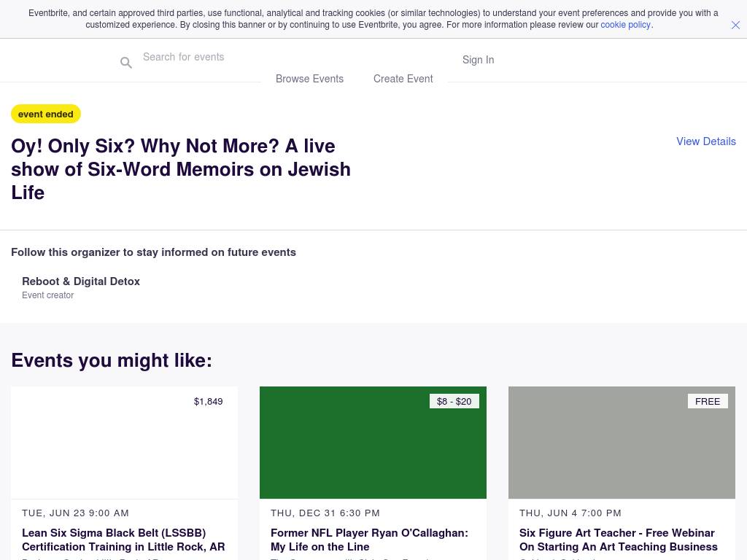Click the $1,849 price tag

(x=209, y=402)
